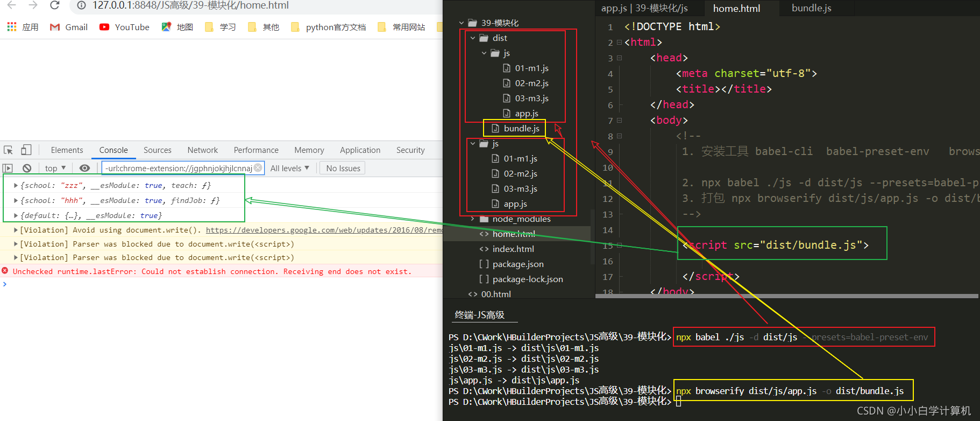Open the 地图 maps bookmark
Viewport: 980px width, 421px height.
pyautogui.click(x=177, y=27)
